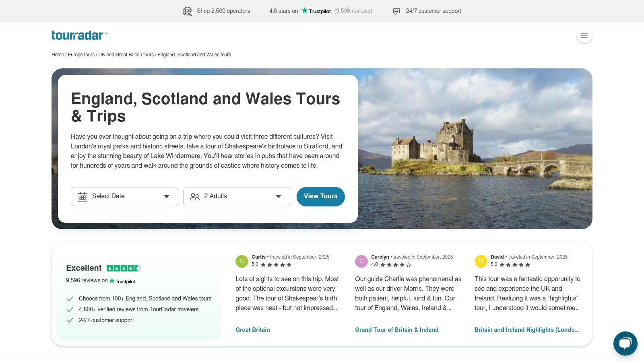Open the hamburger navigation menu

[584, 35]
